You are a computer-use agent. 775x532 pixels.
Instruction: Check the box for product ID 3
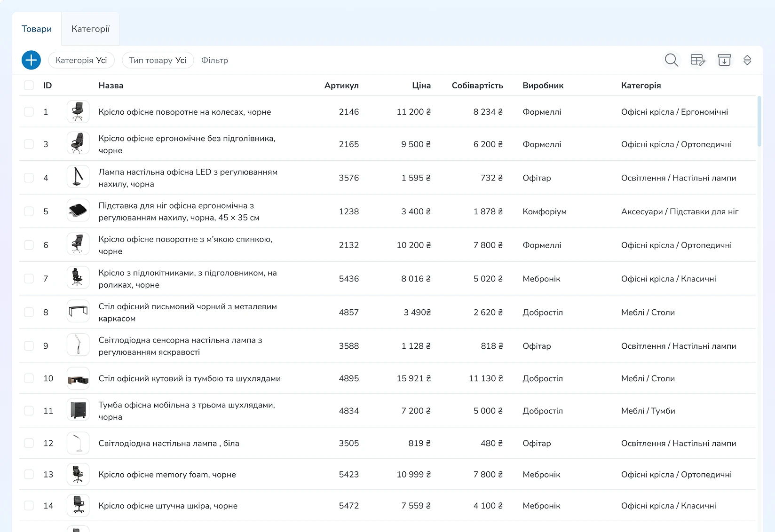(29, 144)
